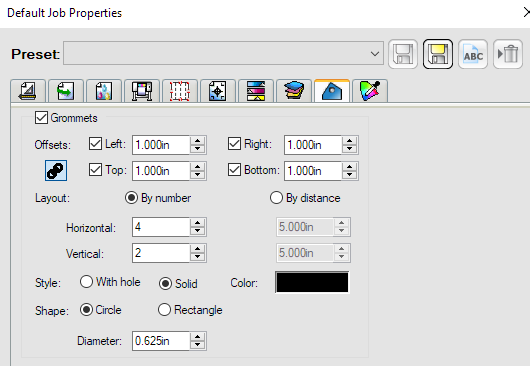Open the Marks tab with registration target
Screen dimensions: 530x366
(218, 91)
